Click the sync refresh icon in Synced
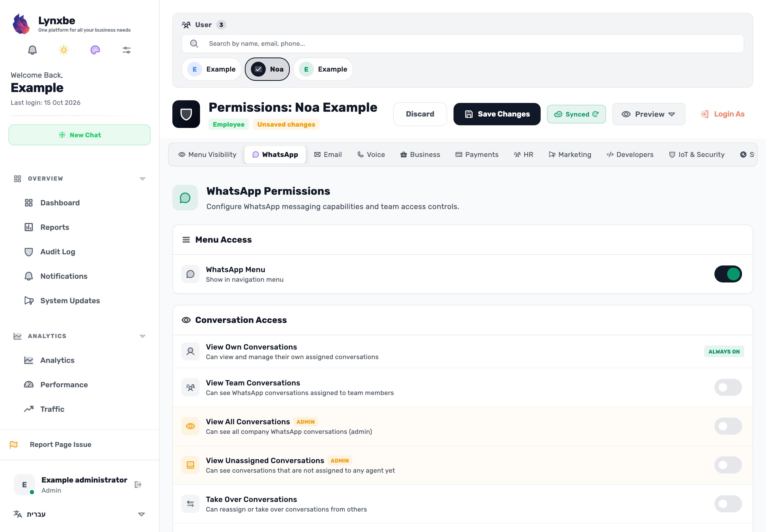Screen dimensions: 766x532 [595, 114]
